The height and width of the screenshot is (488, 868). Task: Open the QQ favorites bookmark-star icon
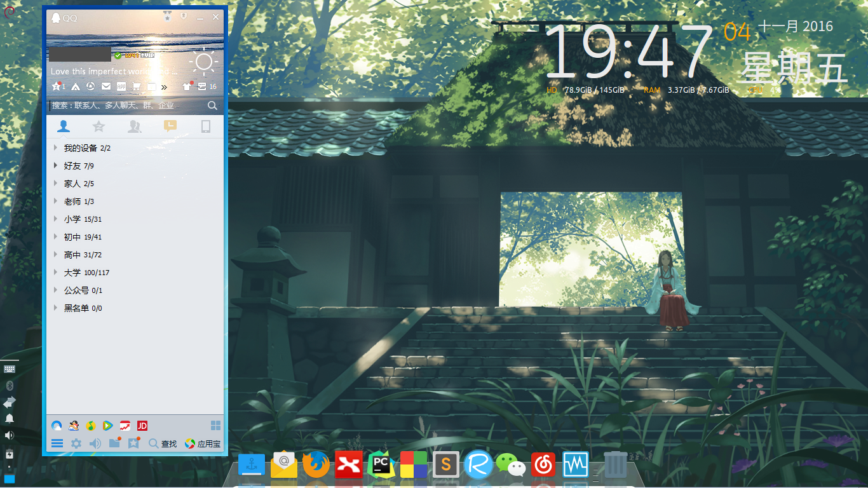133,443
